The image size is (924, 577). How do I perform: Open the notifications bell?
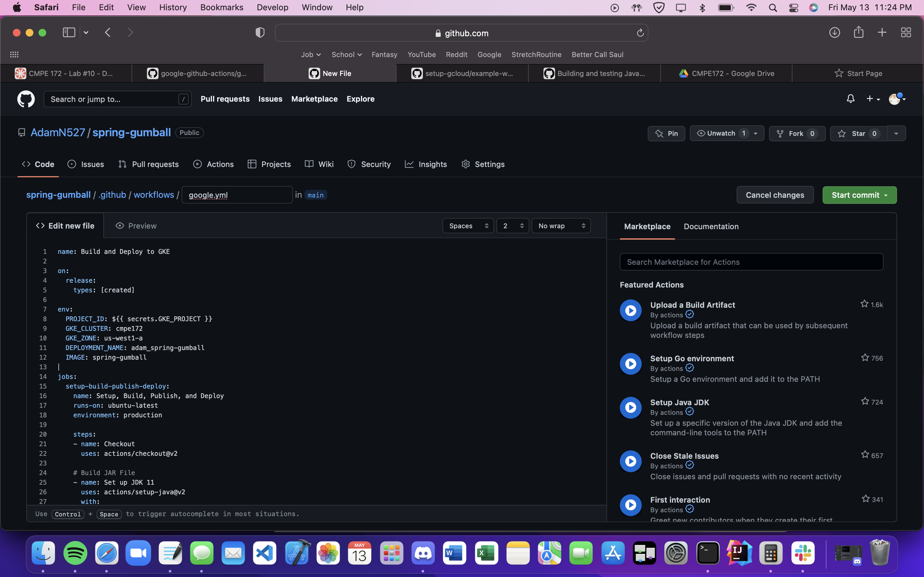pyautogui.click(x=850, y=99)
